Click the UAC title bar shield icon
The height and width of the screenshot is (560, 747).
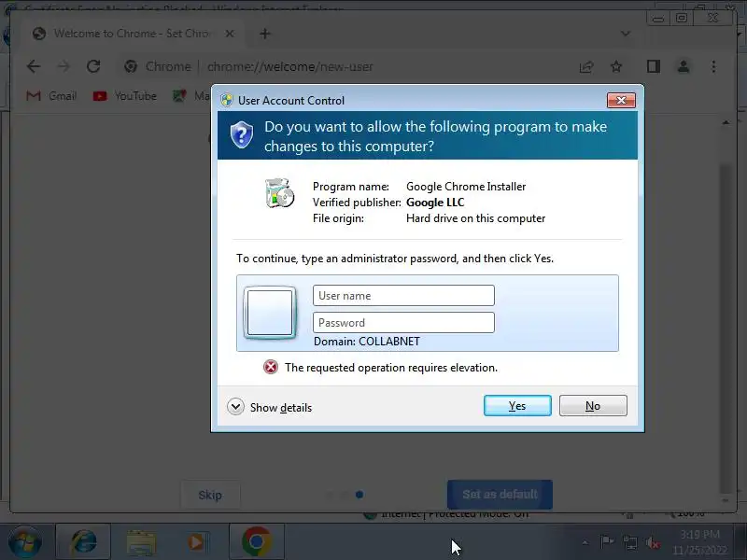pyautogui.click(x=227, y=101)
